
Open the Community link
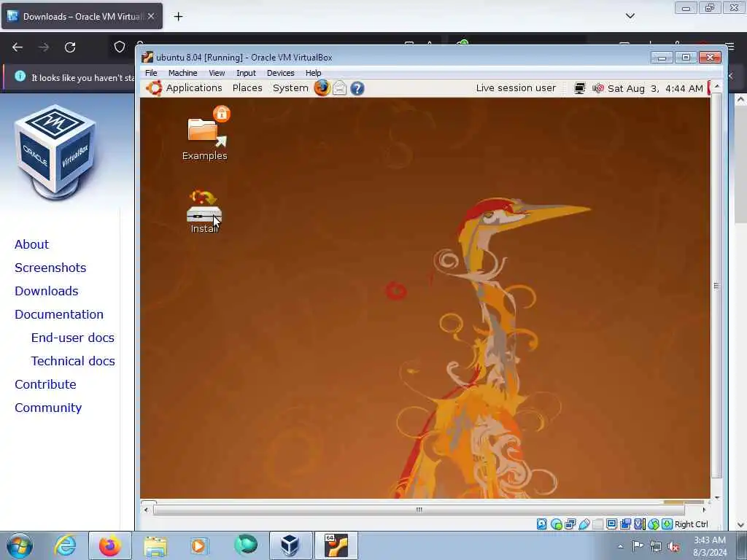48,408
